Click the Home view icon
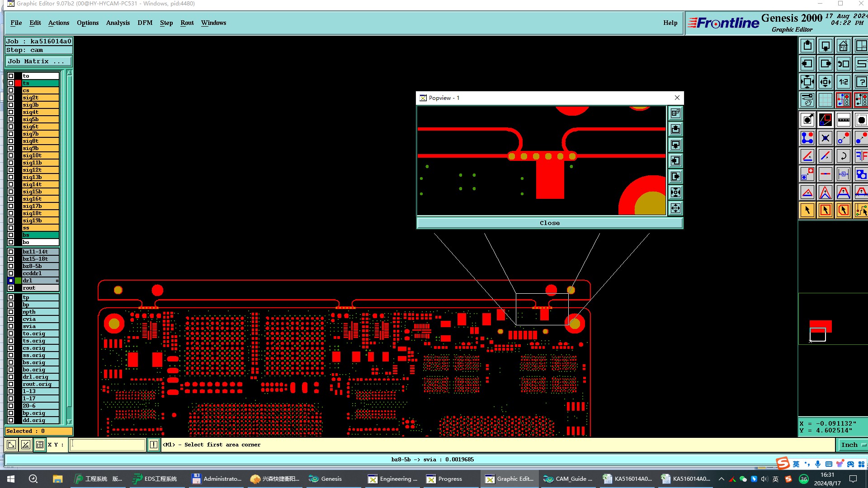The width and height of the screenshot is (868, 488). (843, 46)
